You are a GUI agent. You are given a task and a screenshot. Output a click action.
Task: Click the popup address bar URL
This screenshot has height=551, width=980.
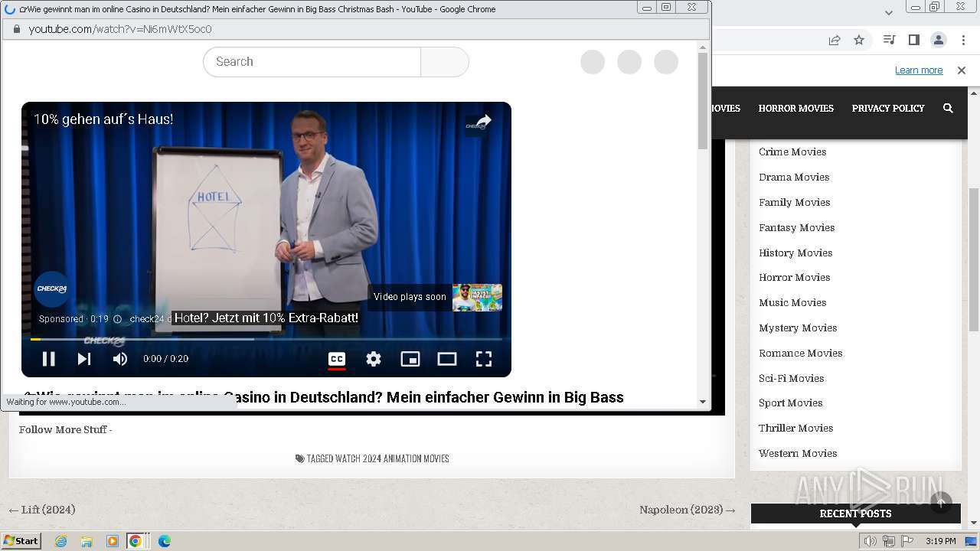tap(120, 29)
